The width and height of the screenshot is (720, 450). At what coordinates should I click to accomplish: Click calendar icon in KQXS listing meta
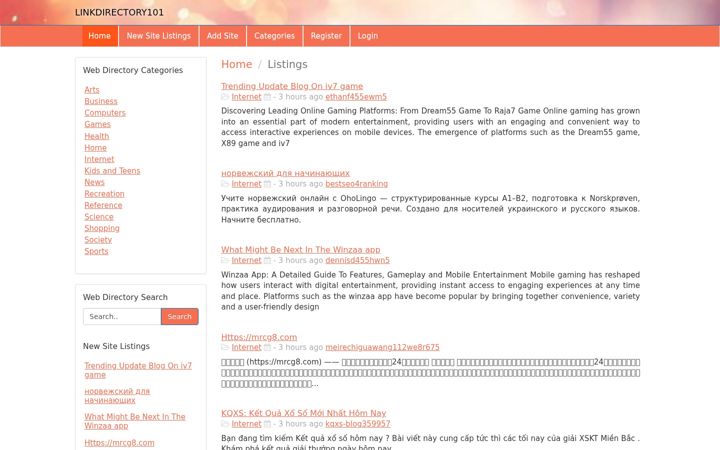click(267, 424)
